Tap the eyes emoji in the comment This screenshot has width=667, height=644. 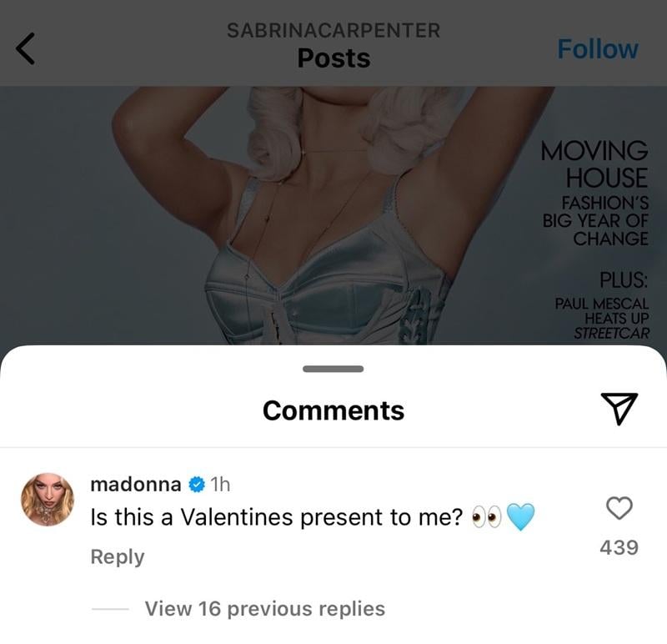tap(487, 517)
